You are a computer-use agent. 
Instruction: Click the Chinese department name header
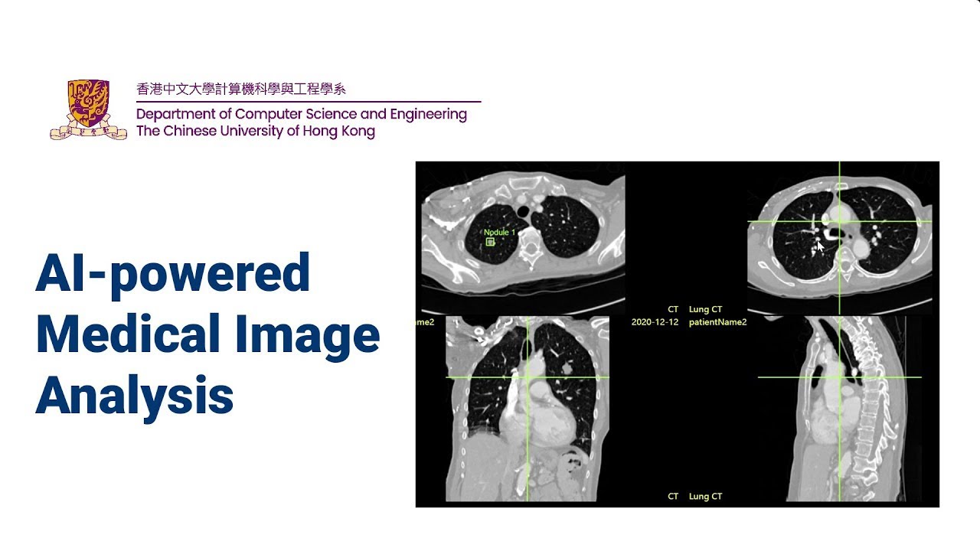241,89
